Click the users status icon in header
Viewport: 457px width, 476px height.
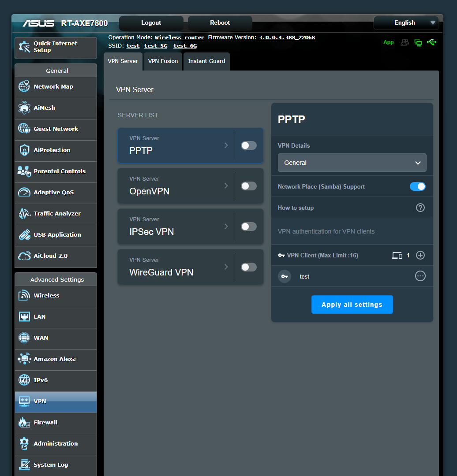point(405,42)
